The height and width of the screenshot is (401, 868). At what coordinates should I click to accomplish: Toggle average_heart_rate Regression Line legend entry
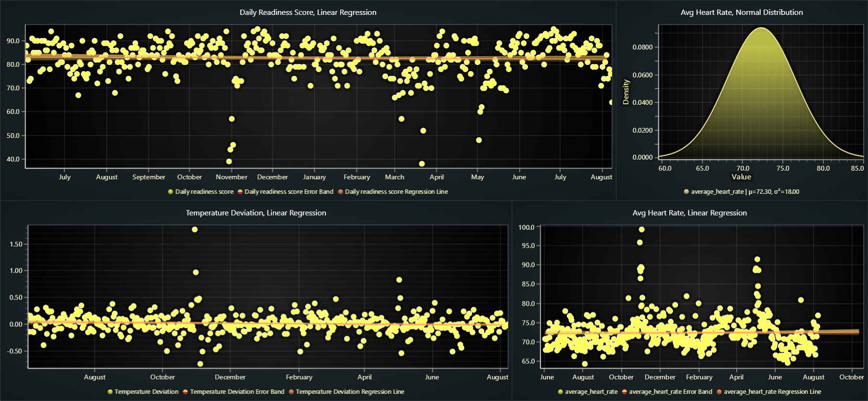[x=772, y=392]
